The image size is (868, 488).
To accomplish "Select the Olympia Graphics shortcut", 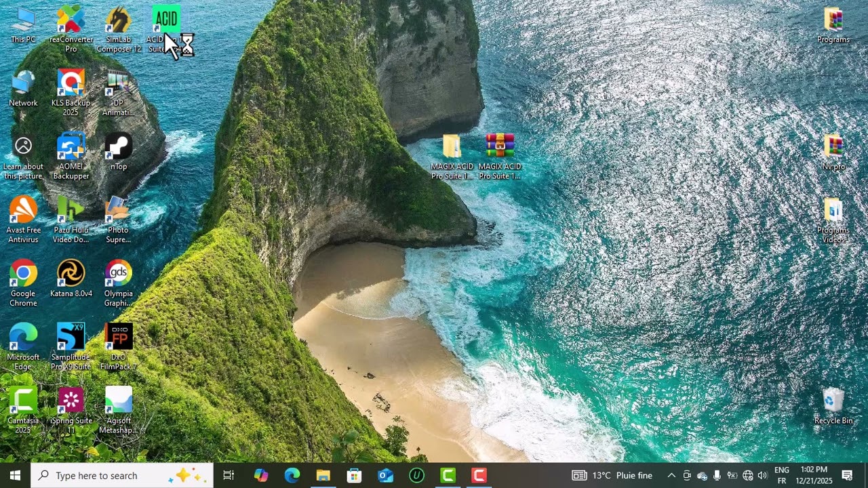I will coord(119,284).
